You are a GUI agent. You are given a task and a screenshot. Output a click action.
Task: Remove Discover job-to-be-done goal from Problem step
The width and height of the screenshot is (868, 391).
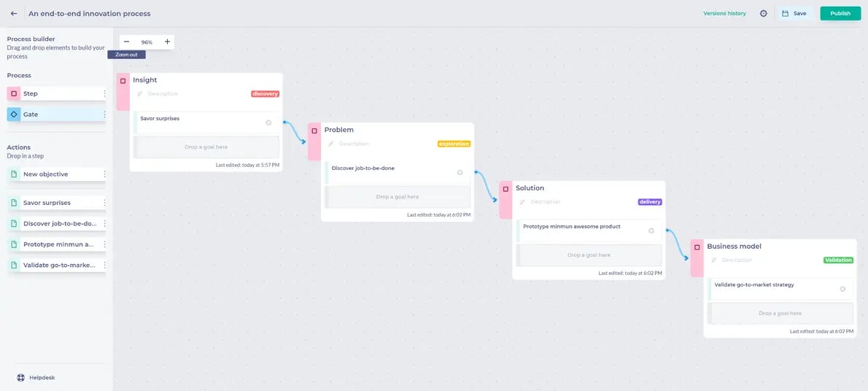coord(460,172)
